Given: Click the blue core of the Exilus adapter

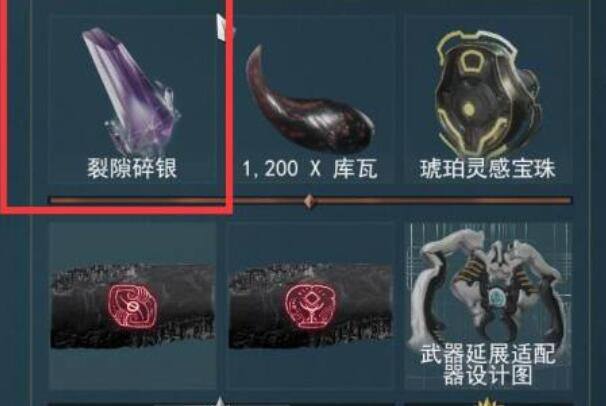Looking at the screenshot, I should (495, 297).
